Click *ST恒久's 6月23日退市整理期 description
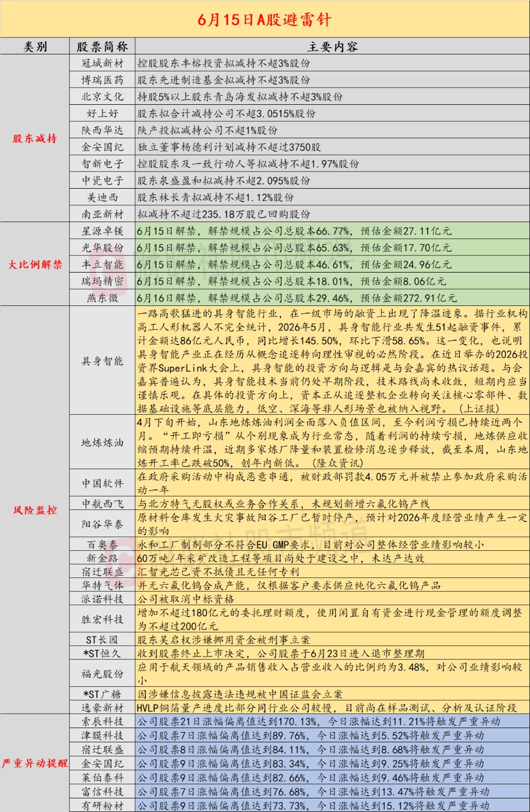The width and height of the screenshot is (530, 812). (281, 653)
